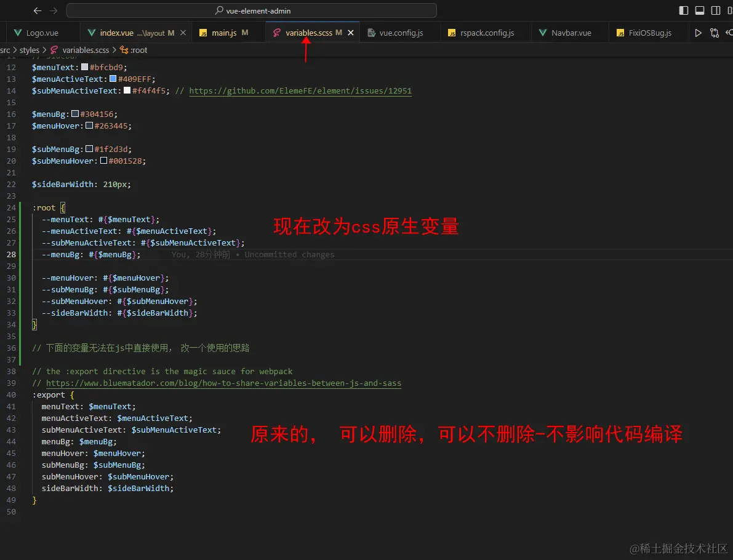
Task: Open the #263445 menuHover color swatch
Action: point(89,126)
